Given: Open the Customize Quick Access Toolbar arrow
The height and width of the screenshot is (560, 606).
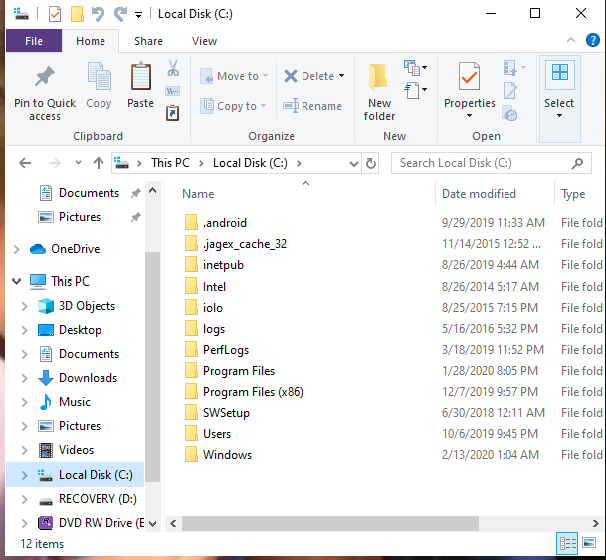Looking at the screenshot, I should (138, 15).
